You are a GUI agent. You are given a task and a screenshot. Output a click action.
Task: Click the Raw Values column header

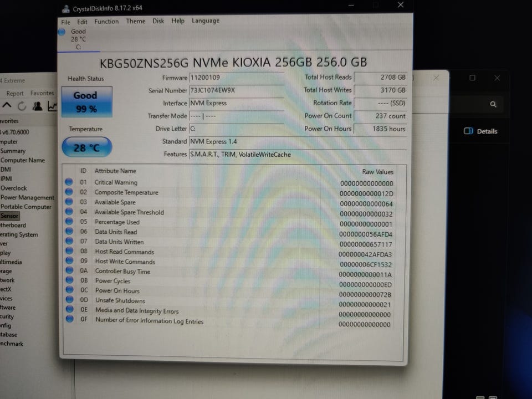pos(377,172)
